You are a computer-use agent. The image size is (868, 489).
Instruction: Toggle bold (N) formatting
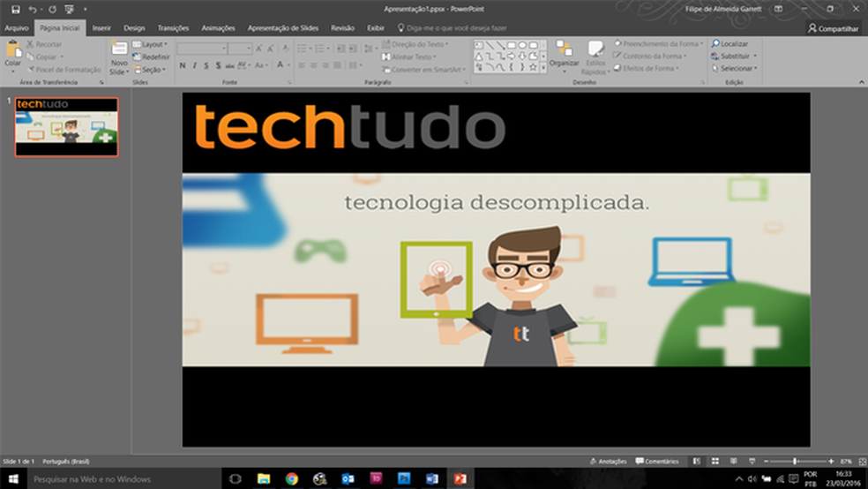click(183, 65)
